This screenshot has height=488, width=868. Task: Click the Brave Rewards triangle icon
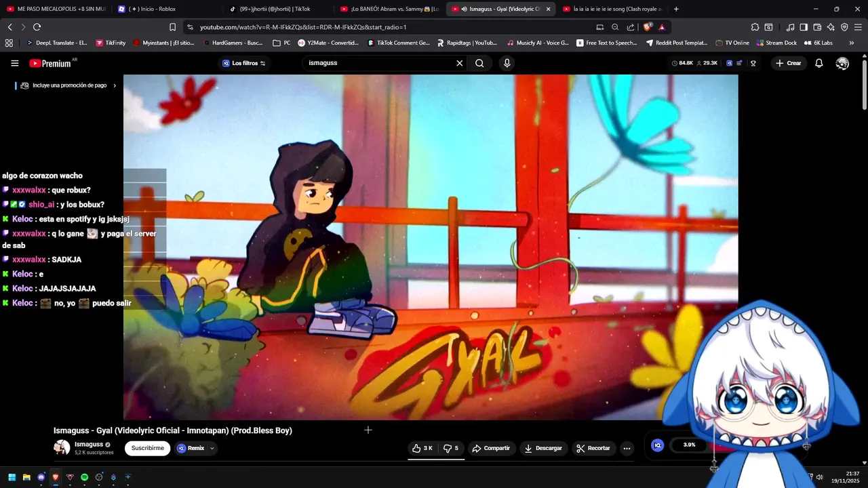tap(662, 27)
